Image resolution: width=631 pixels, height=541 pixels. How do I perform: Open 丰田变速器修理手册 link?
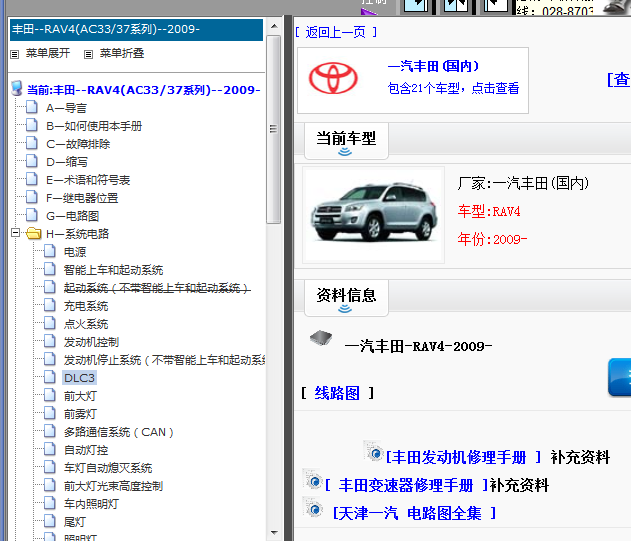(406, 485)
